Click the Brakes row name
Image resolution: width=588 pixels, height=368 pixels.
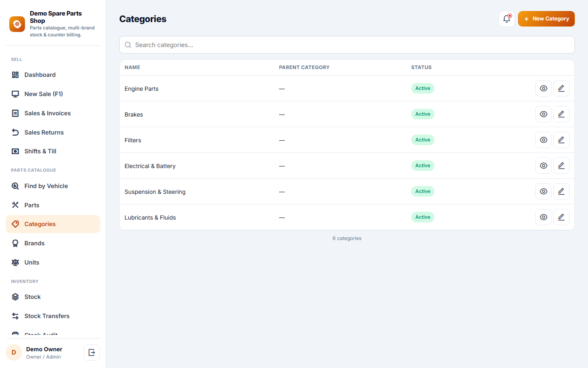pos(134,114)
